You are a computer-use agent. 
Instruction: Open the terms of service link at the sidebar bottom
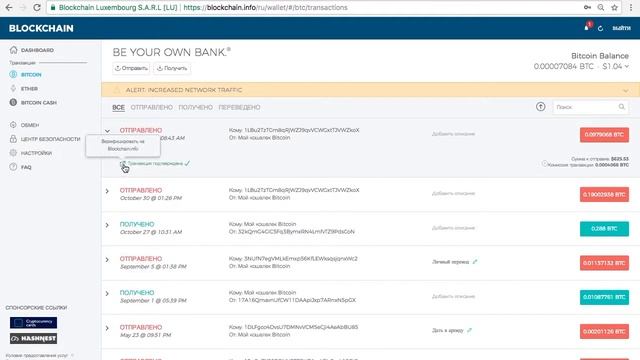pos(37,356)
